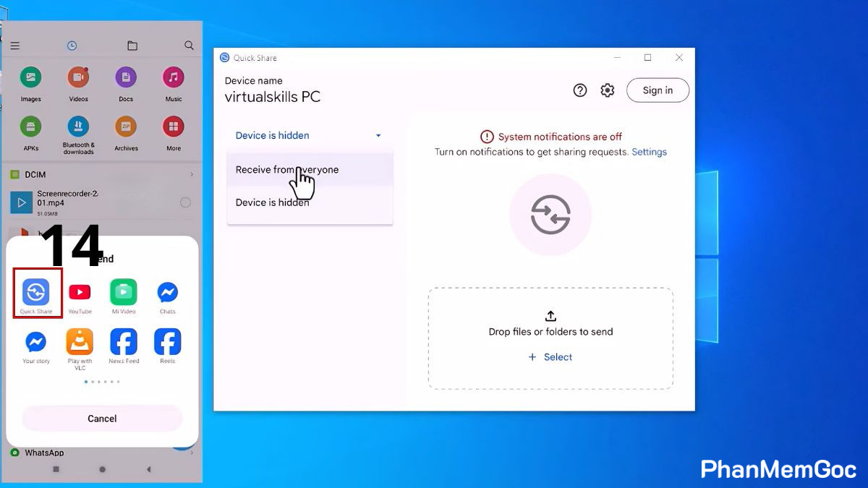Close the Quick Share window
The height and width of the screenshot is (488, 868).
coord(679,58)
